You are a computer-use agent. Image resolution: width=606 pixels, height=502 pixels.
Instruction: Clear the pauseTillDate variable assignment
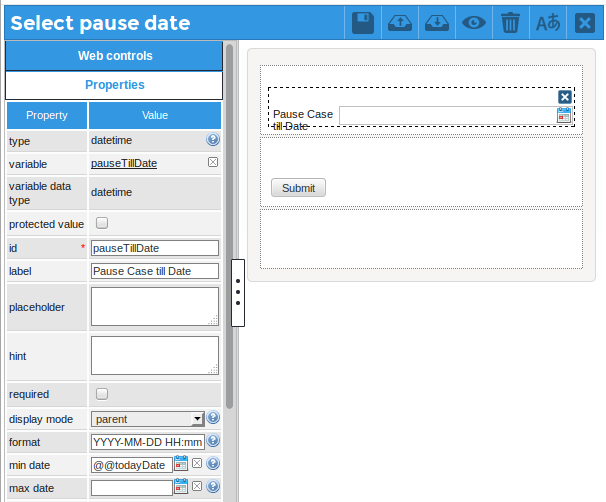click(x=213, y=163)
